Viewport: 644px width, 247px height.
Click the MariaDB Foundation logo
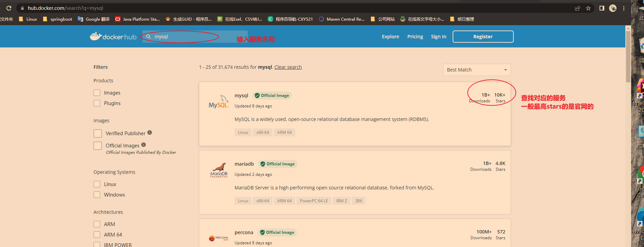point(219,170)
